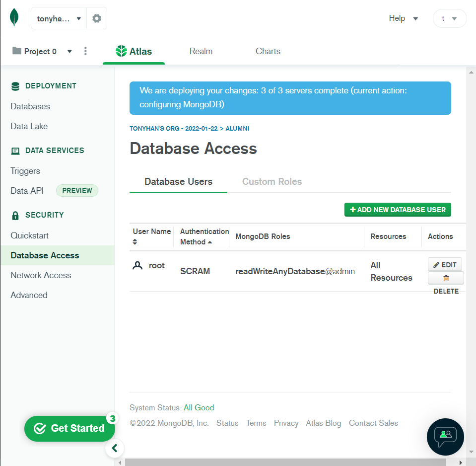The width and height of the screenshot is (476, 466).
Task: Click the 'root' user name
Action: pos(157,265)
